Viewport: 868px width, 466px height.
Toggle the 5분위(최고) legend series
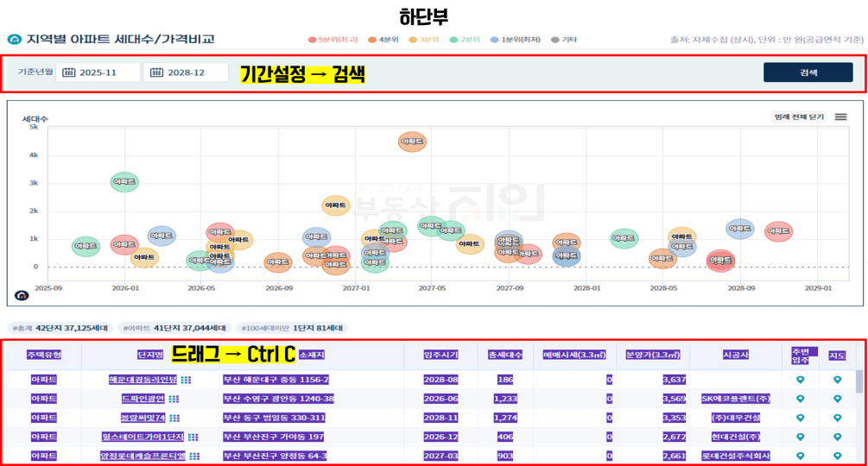coord(331,40)
